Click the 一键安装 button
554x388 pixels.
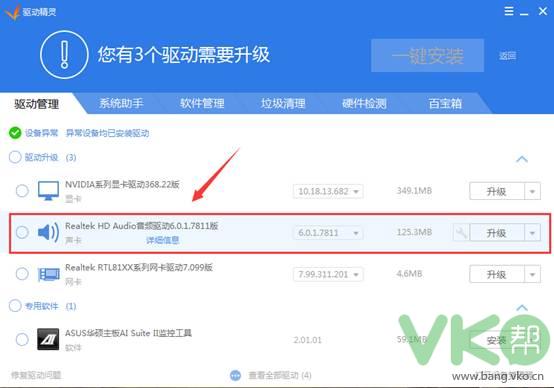click(x=428, y=55)
